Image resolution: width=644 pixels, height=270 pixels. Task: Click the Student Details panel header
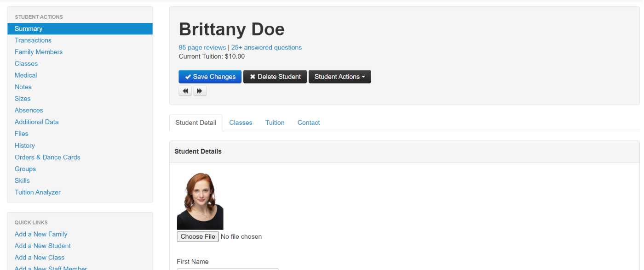click(404, 152)
